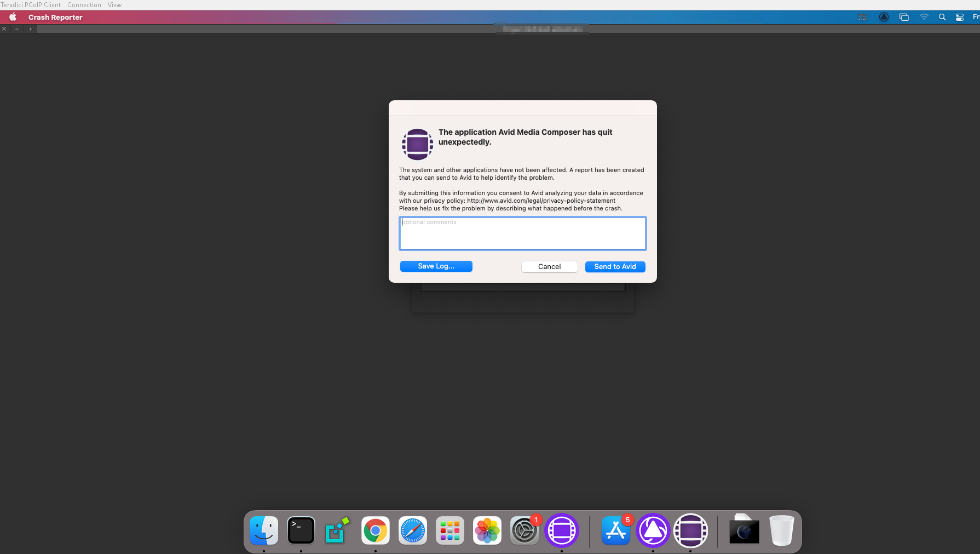
Task: Open the dark folder stack in dock
Action: coord(744,530)
